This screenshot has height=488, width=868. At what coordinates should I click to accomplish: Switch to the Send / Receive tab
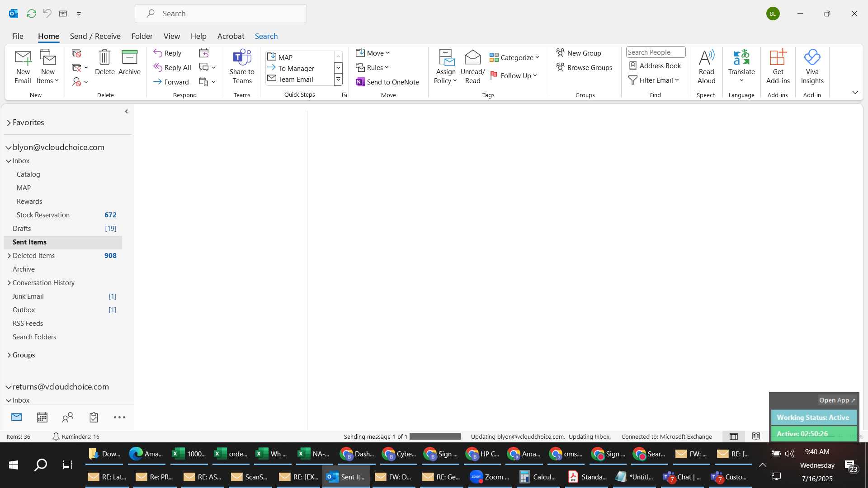[x=95, y=36]
